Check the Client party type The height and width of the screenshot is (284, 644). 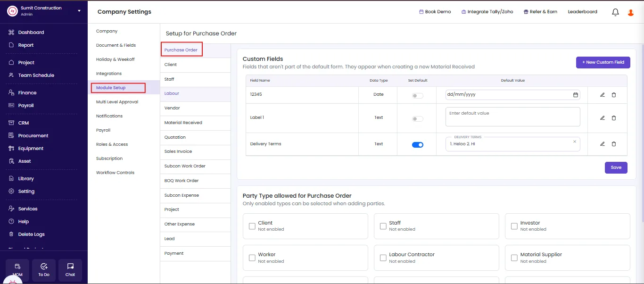coord(252,226)
